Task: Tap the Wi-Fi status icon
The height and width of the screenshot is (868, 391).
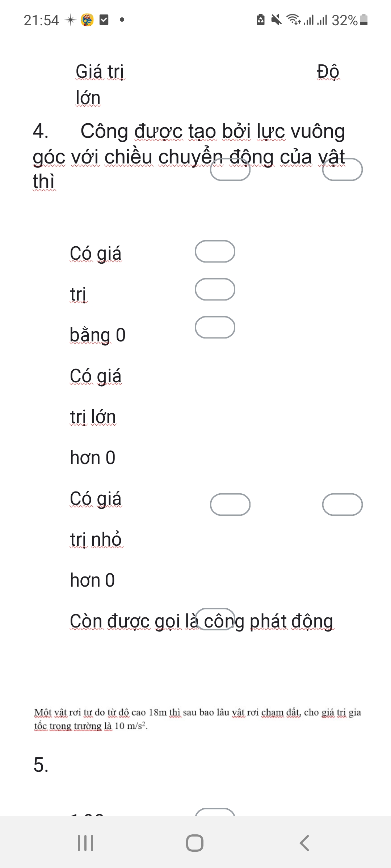Action: [293, 20]
